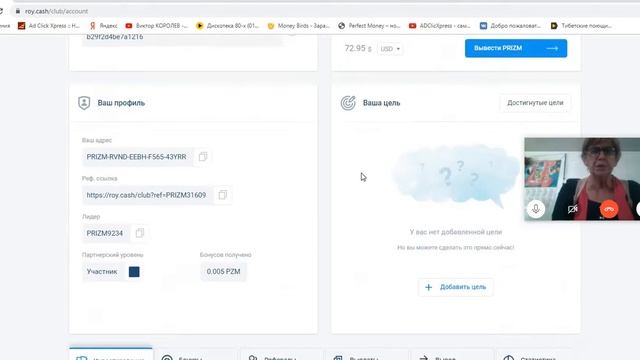Click the 72.95 $ balance value
Viewport: 640px width, 360px height.
tap(358, 49)
